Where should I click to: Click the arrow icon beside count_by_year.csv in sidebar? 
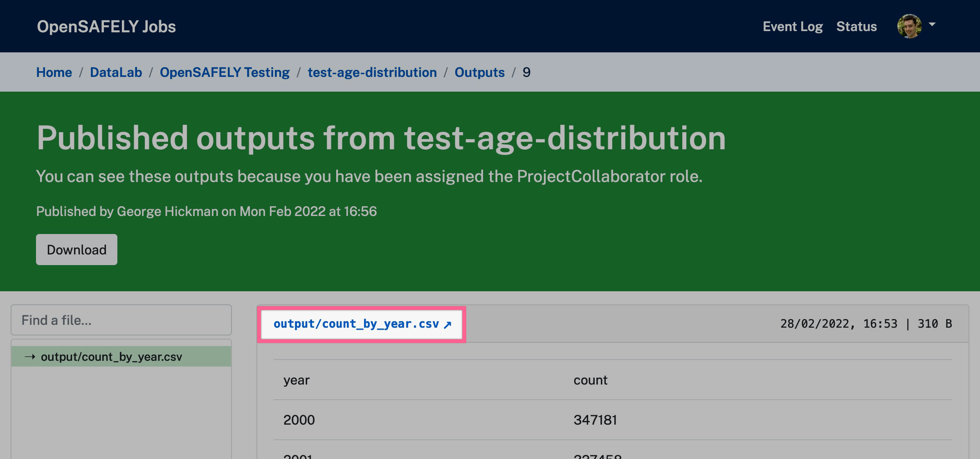point(29,356)
